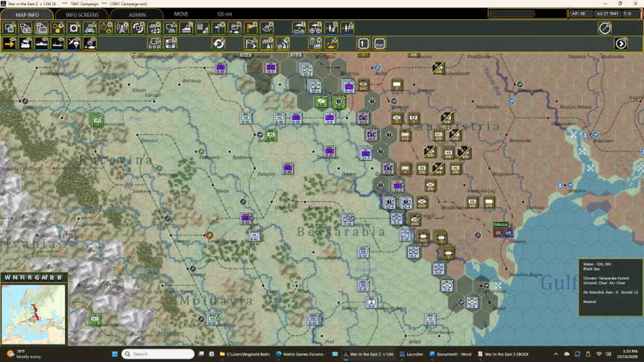Image resolution: width=644 pixels, height=362 pixels.
Task: Switch to the INFO SCREENS tab
Action: coord(82,14)
